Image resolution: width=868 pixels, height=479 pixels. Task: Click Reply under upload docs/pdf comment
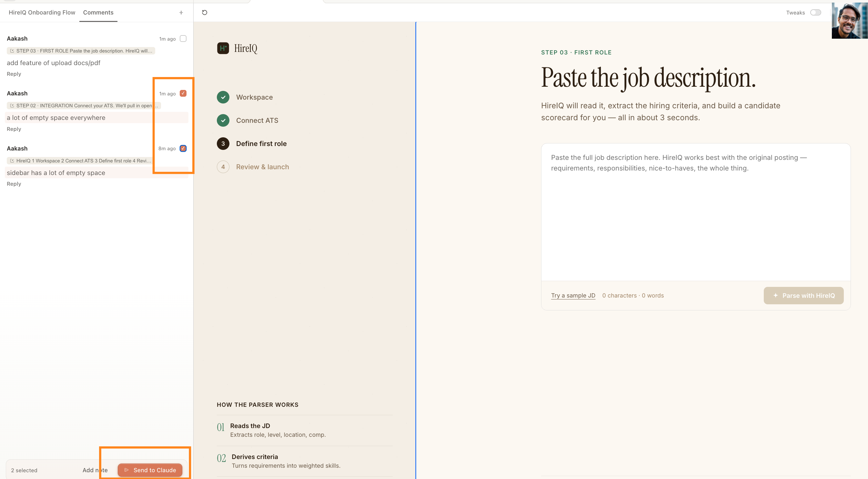14,74
